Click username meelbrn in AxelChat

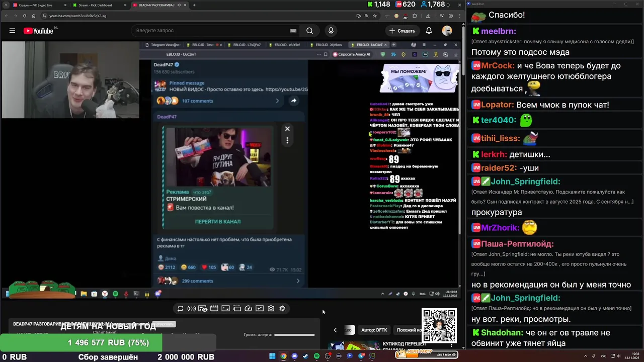pos(498,31)
